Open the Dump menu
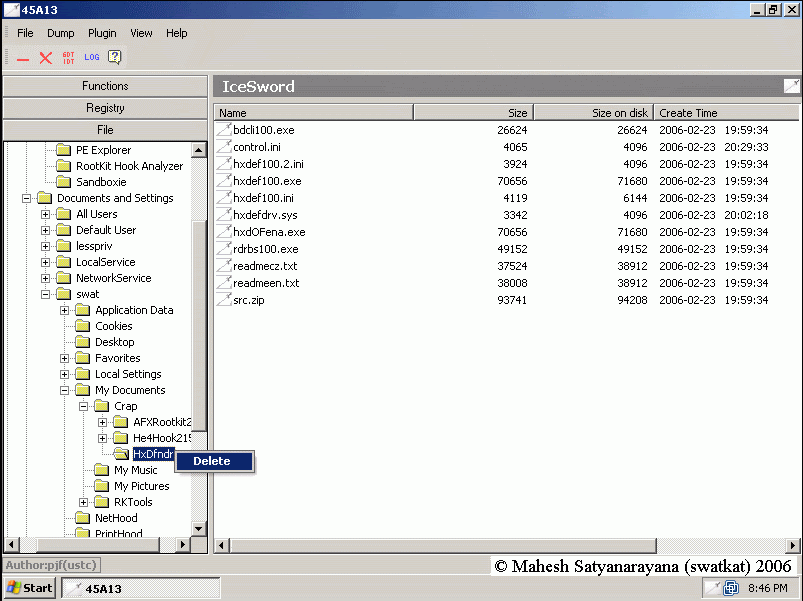The height and width of the screenshot is (601, 803). tap(60, 33)
